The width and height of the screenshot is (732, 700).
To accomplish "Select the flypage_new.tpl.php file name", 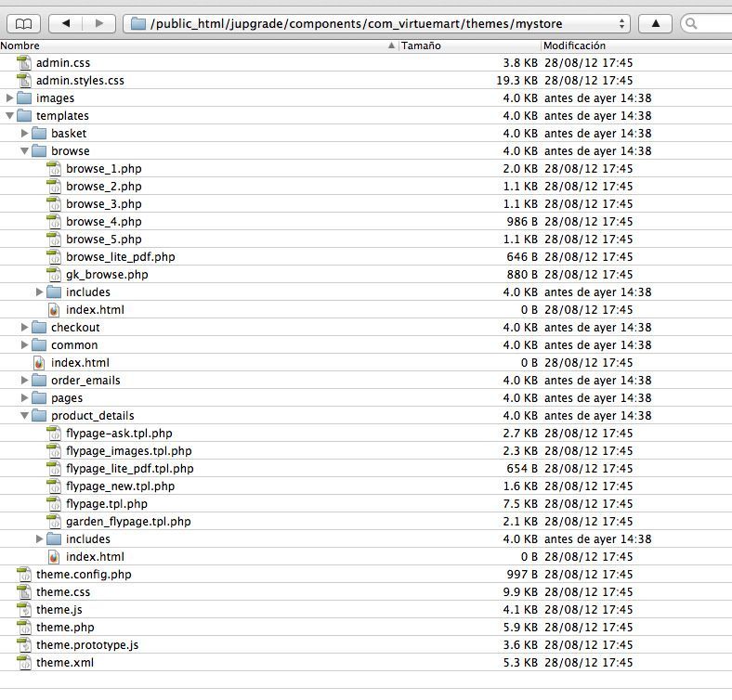I will click(121, 486).
